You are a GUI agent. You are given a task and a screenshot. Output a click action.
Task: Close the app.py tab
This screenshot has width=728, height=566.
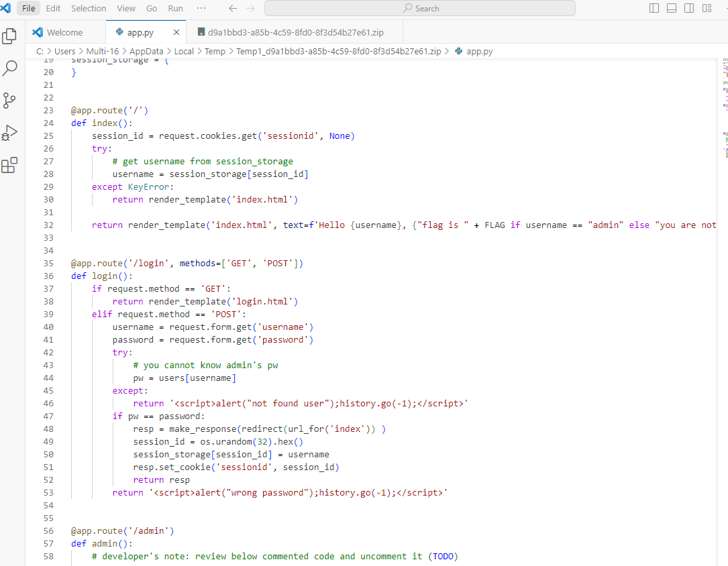pos(176,32)
